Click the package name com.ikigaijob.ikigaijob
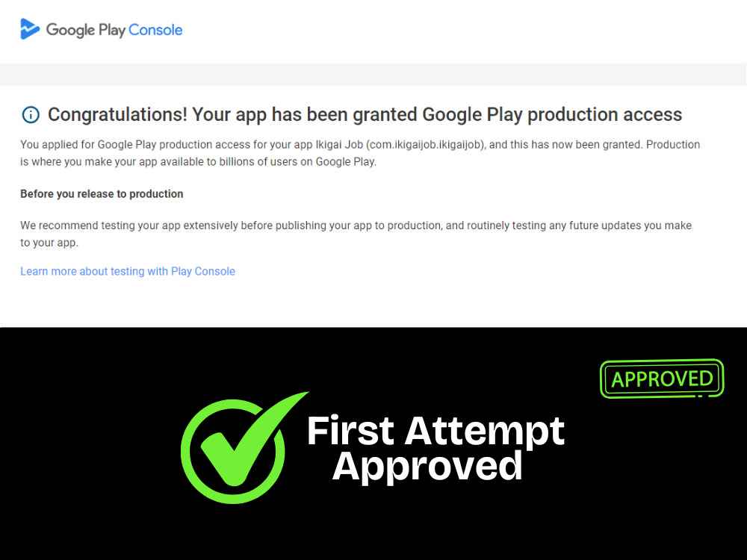 click(427, 145)
